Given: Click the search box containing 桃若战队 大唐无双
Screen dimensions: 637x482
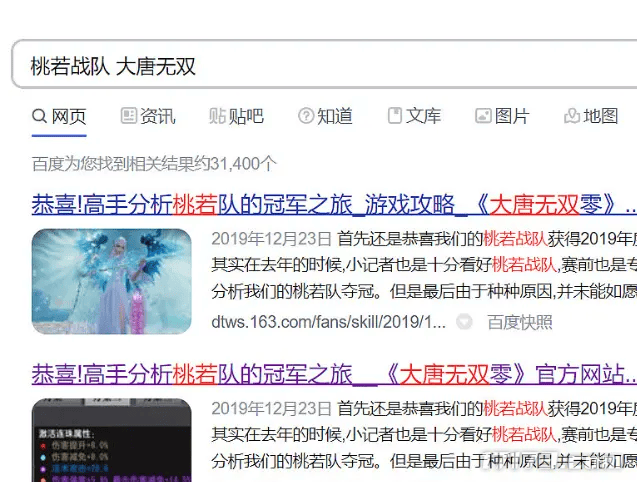Looking at the screenshot, I should pyautogui.click(x=324, y=64).
